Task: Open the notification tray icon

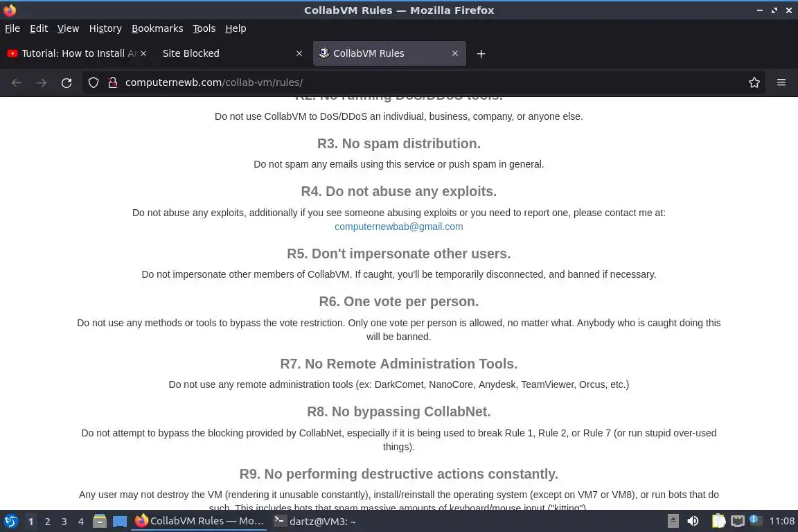Action: click(x=755, y=520)
